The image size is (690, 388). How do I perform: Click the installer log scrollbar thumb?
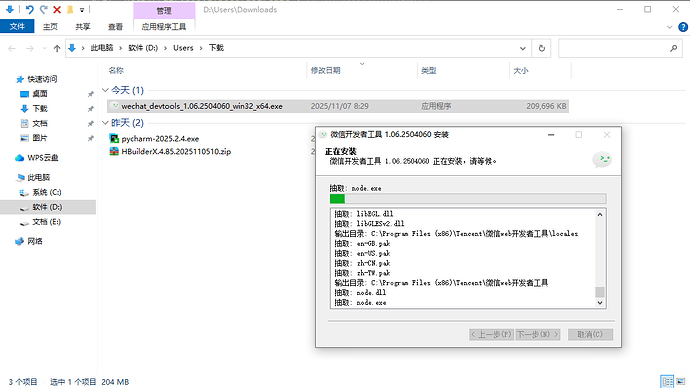click(599, 292)
